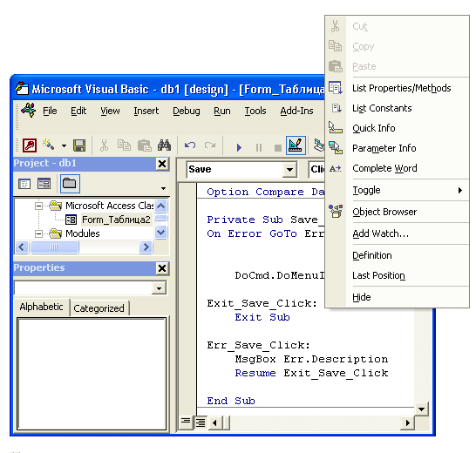Image resolution: width=476 pixels, height=453 pixels.
Task: Click the project tree scroll left arrow
Action: (x=22, y=247)
